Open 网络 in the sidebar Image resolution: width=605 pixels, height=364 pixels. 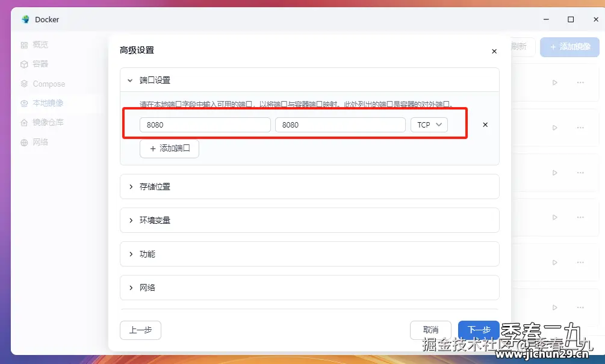(40, 142)
